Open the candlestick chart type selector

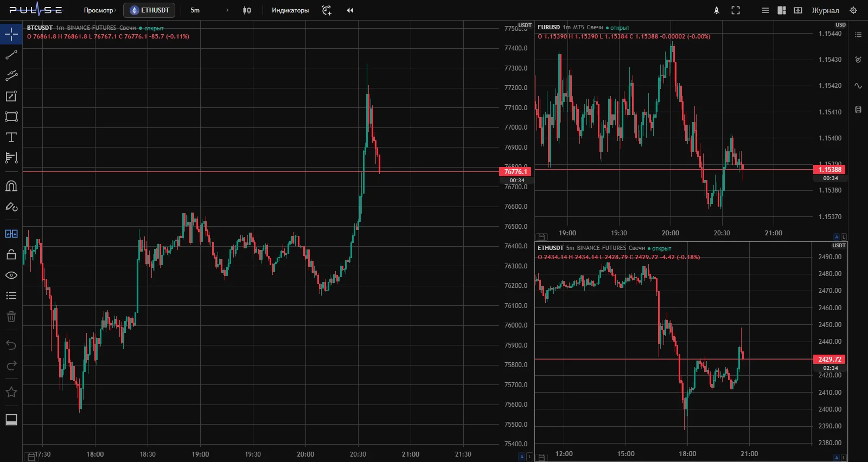click(247, 10)
